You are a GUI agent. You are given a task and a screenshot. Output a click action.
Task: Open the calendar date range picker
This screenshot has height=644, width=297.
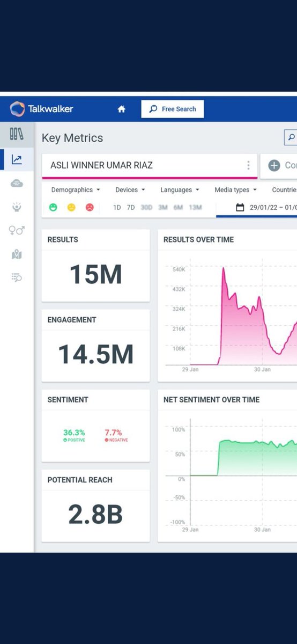tap(240, 207)
